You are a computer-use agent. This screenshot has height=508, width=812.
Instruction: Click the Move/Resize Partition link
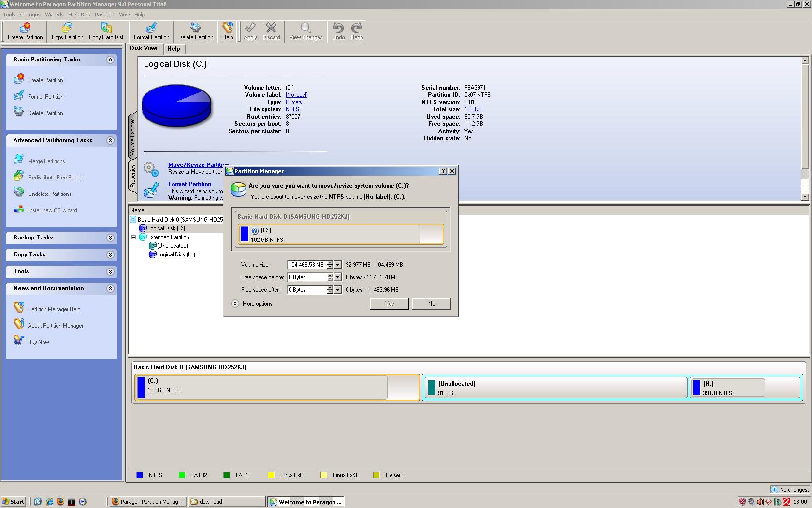click(199, 165)
